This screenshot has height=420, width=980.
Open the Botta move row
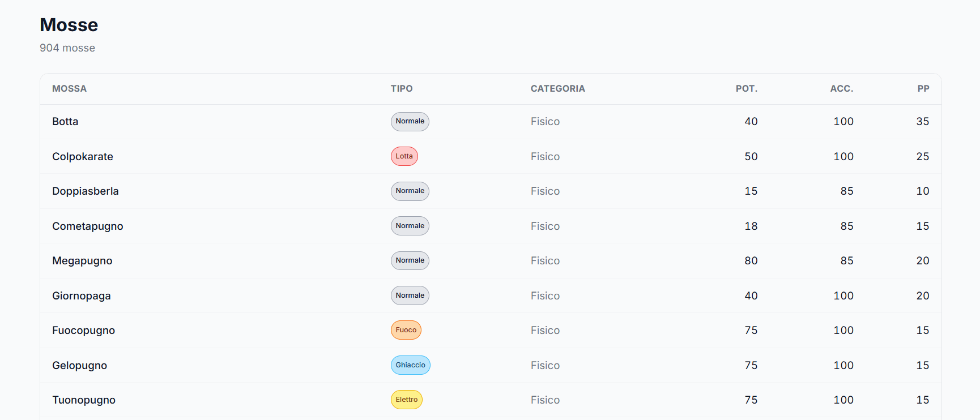(x=65, y=122)
